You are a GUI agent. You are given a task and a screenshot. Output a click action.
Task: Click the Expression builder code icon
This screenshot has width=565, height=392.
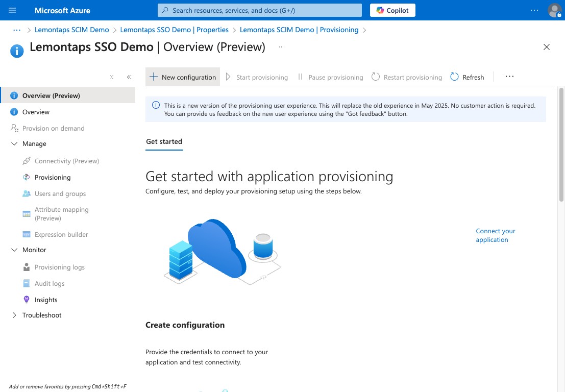coord(27,235)
